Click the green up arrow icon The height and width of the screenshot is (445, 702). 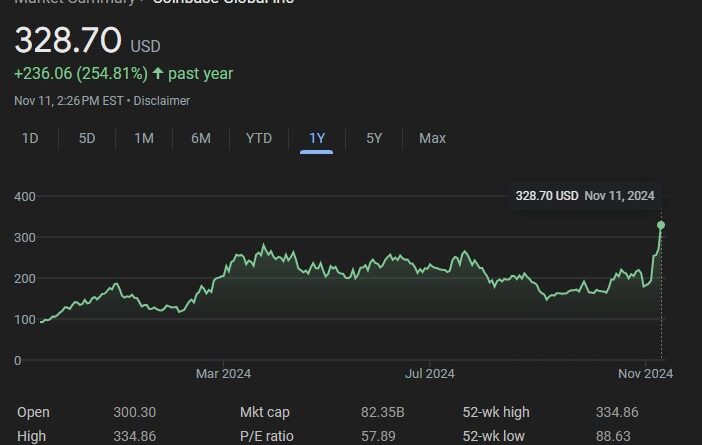coord(158,73)
